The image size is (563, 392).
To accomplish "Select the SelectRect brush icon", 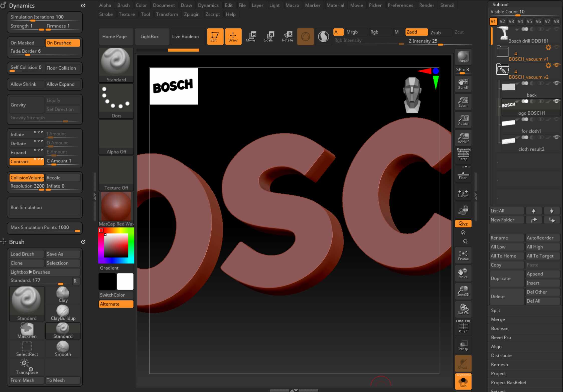I will tap(27, 348).
